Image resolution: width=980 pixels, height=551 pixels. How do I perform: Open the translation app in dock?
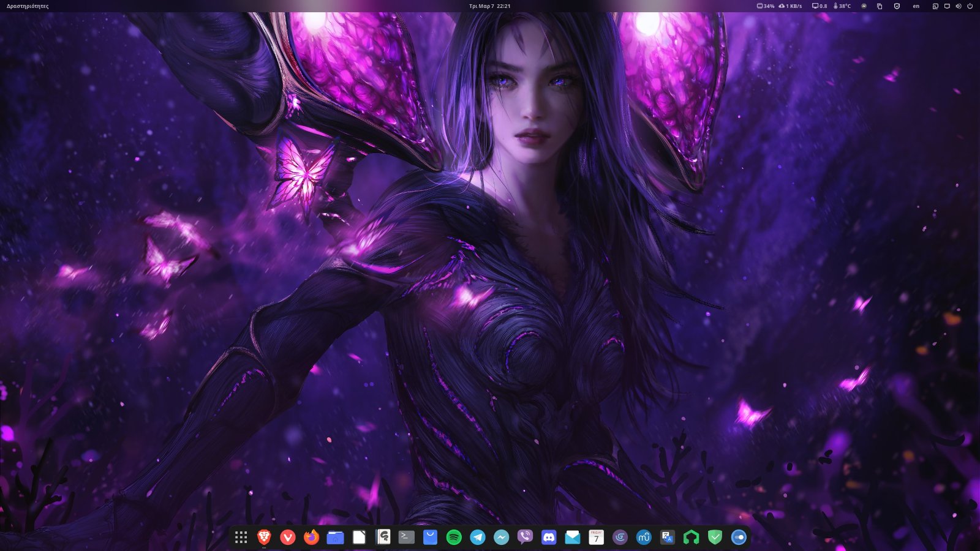point(668,538)
